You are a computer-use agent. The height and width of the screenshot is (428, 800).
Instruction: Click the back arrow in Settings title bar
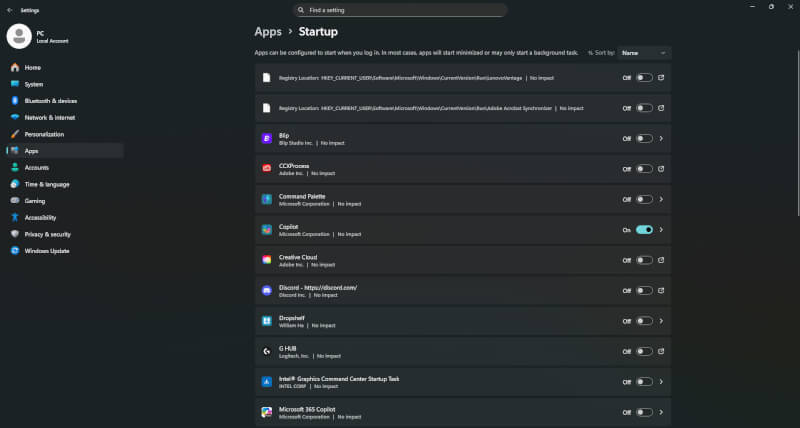[x=9, y=8]
